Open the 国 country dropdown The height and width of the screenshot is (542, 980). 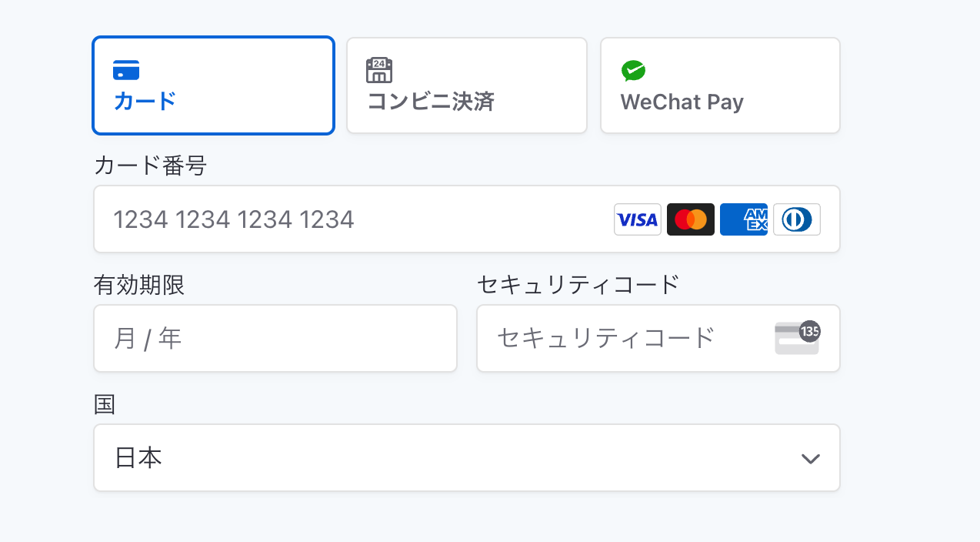pos(466,457)
